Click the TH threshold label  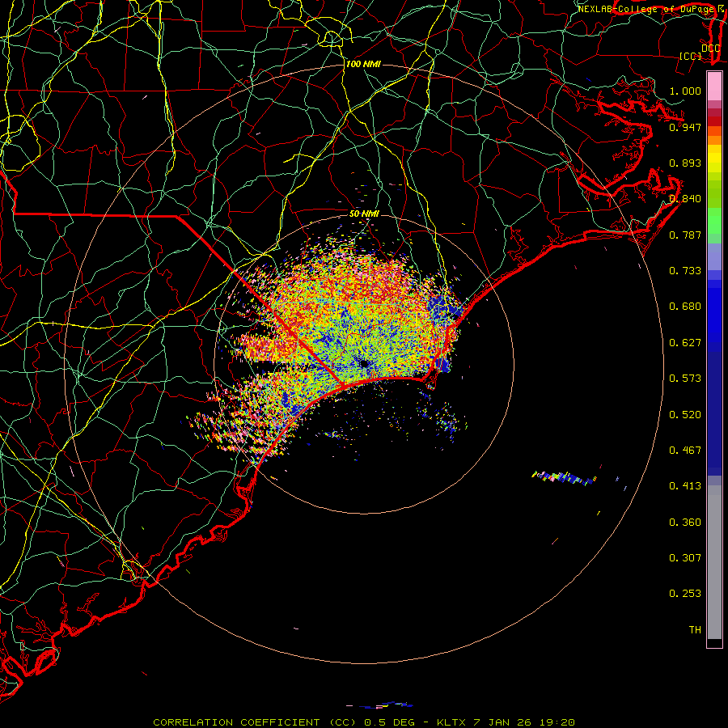(695, 630)
